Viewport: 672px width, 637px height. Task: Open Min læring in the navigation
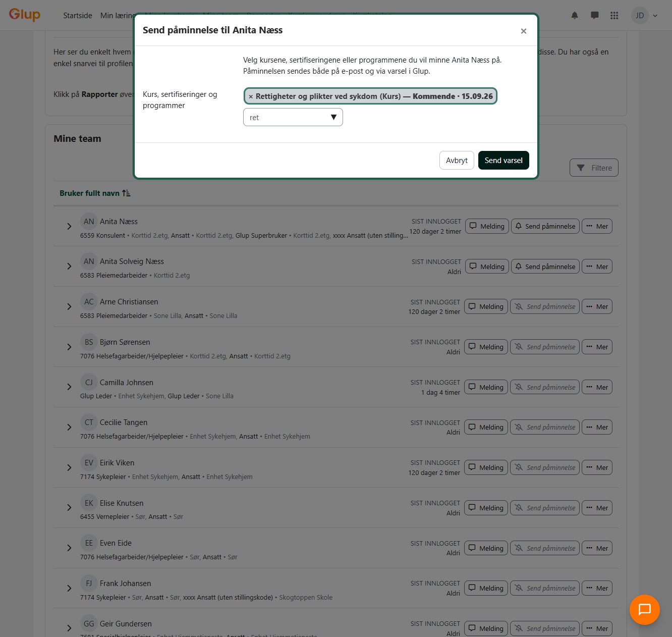pos(117,16)
